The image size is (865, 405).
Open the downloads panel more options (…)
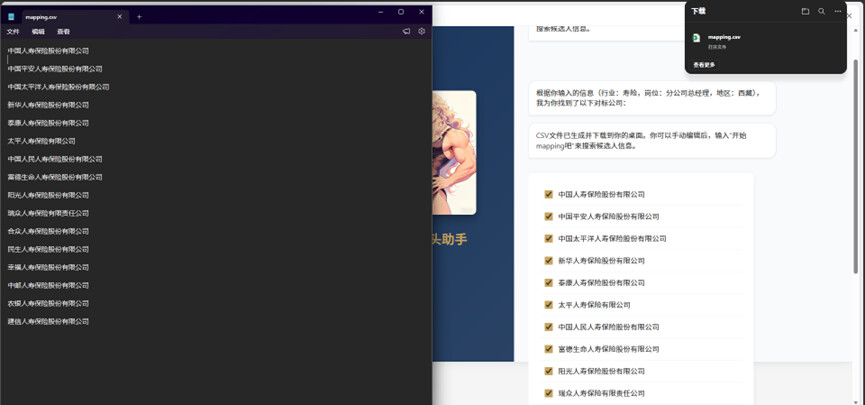pos(838,11)
